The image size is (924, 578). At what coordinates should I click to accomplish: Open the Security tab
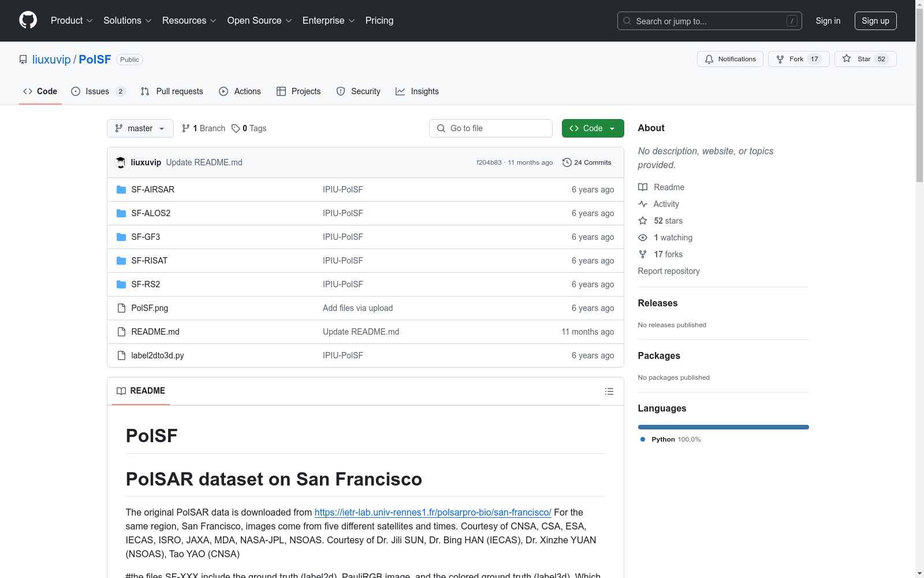(x=359, y=91)
